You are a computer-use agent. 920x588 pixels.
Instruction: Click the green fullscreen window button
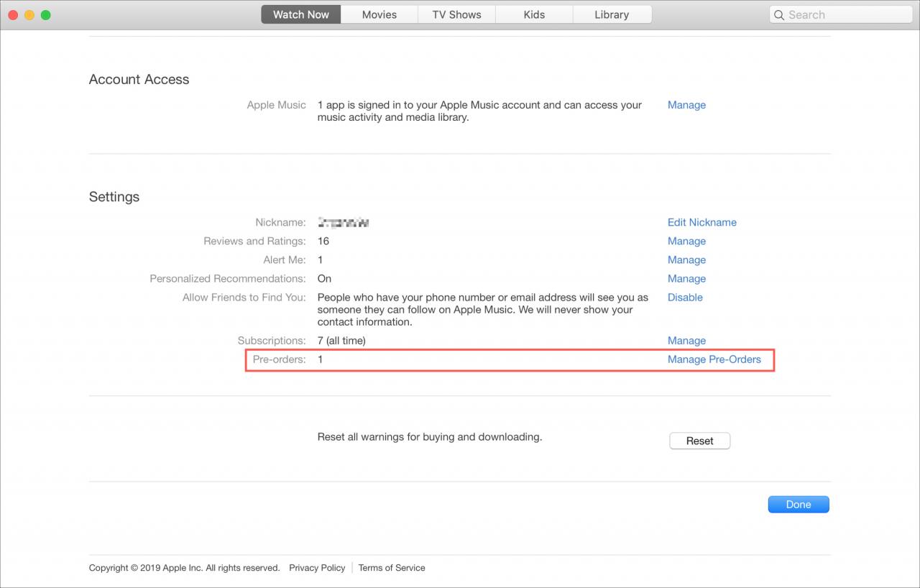(x=46, y=15)
